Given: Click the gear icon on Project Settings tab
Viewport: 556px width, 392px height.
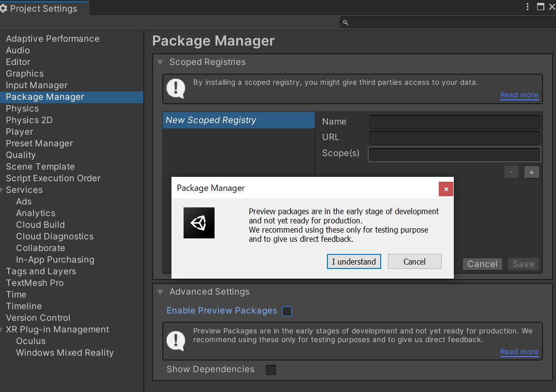Looking at the screenshot, I should (x=4, y=9).
